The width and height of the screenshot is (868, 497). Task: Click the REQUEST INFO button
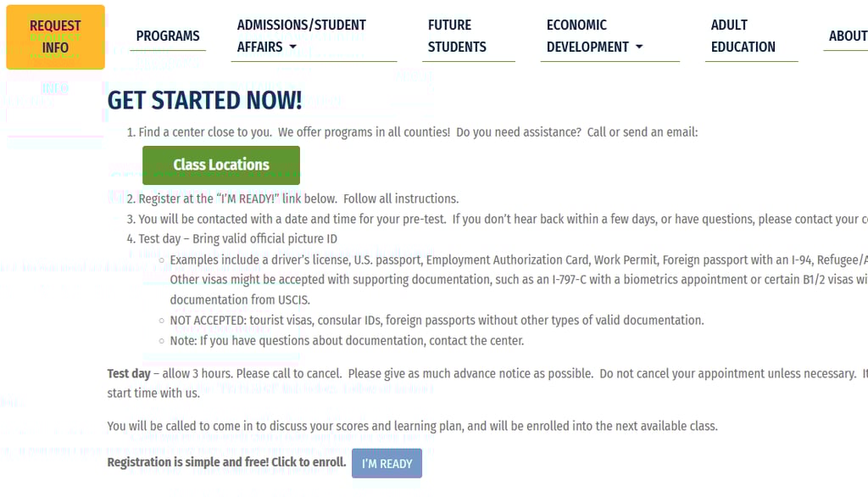55,36
